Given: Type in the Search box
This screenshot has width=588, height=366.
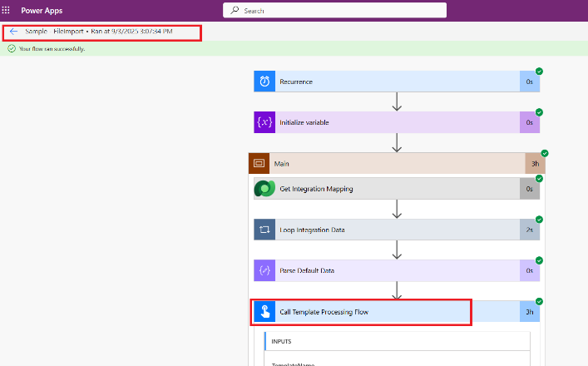Looking at the screenshot, I should (x=341, y=11).
